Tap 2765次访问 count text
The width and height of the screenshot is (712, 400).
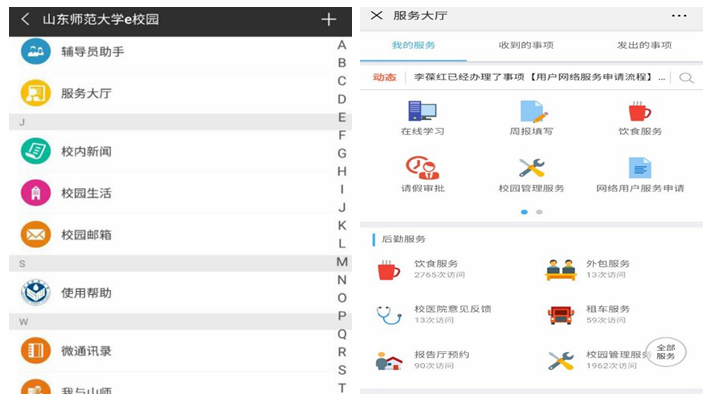point(439,275)
